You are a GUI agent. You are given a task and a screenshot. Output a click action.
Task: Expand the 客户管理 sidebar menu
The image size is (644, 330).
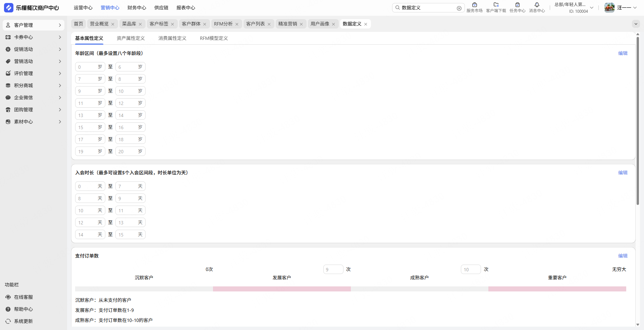[60, 25]
